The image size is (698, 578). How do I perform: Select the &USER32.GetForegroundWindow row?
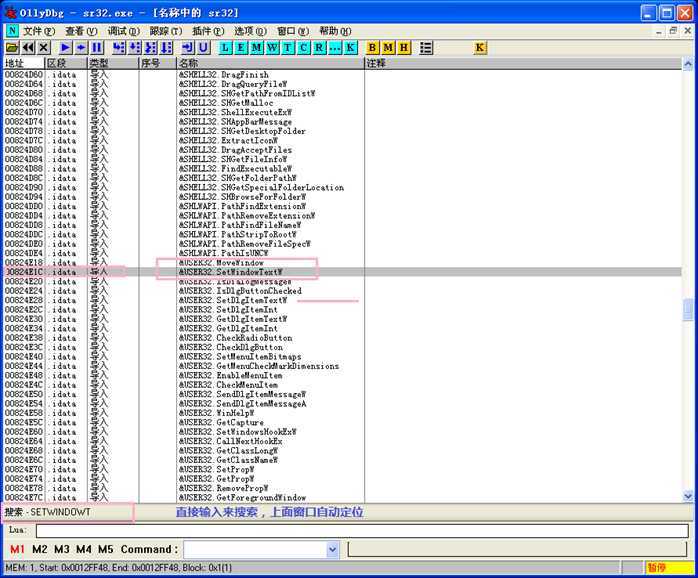[343, 497]
